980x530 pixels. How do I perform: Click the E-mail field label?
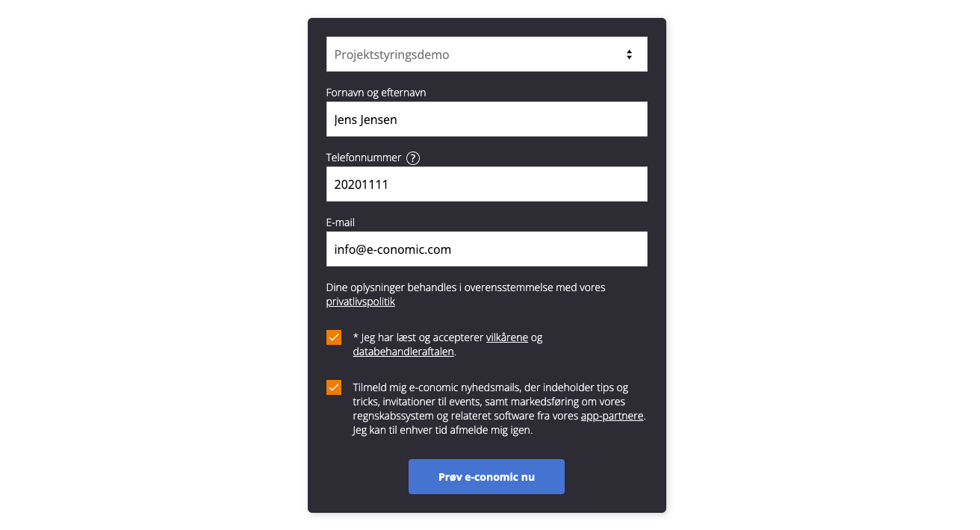(x=341, y=222)
